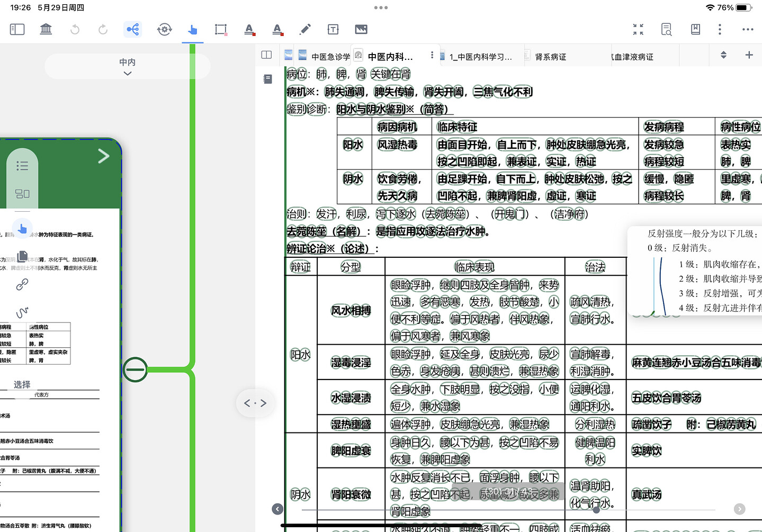This screenshot has width=762, height=532.
Task: Collapse to compact view arrows icon
Action: (x=638, y=29)
